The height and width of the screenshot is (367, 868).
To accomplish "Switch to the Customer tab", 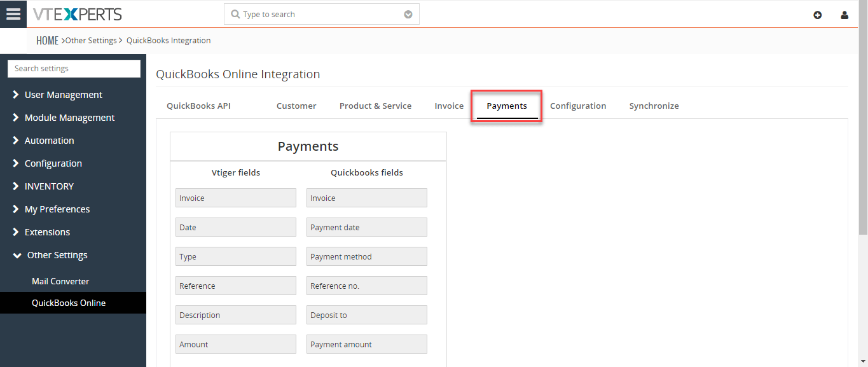I will (296, 106).
